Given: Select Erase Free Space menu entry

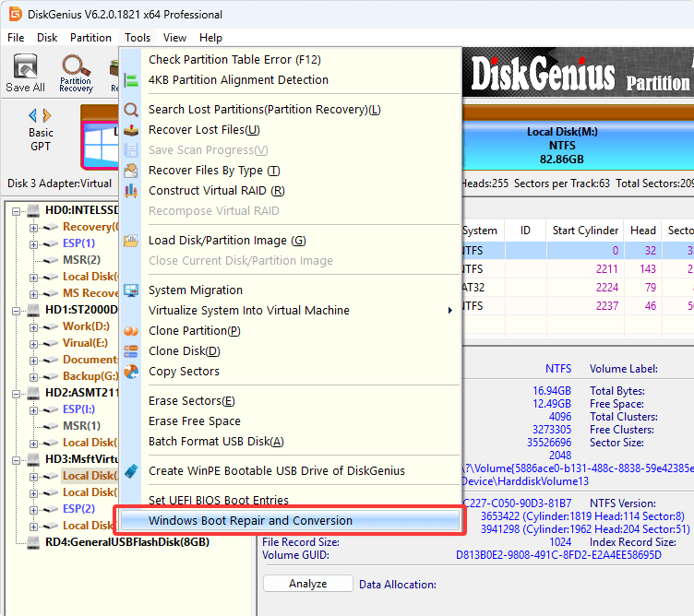Looking at the screenshot, I should (291, 421).
